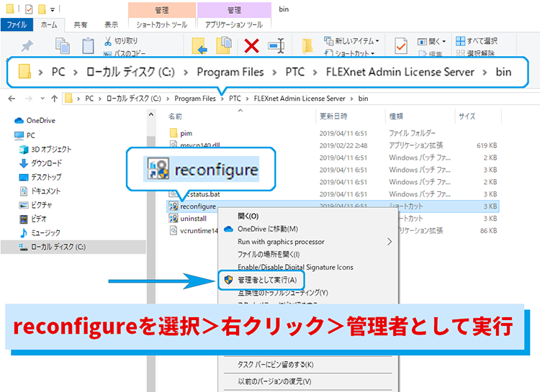The width and height of the screenshot is (540, 392).
Task: Click PTC in address bar path
Action: pos(235,99)
